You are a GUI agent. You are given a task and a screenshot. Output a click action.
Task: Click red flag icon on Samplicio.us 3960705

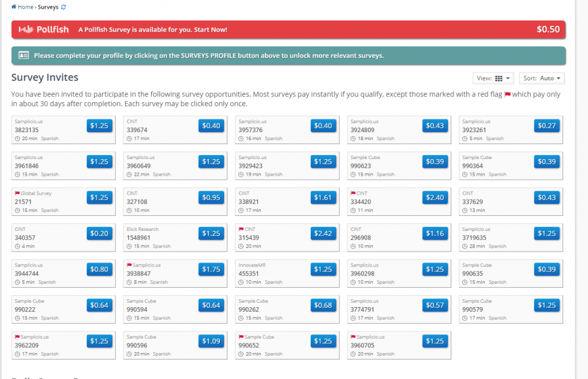353,337
